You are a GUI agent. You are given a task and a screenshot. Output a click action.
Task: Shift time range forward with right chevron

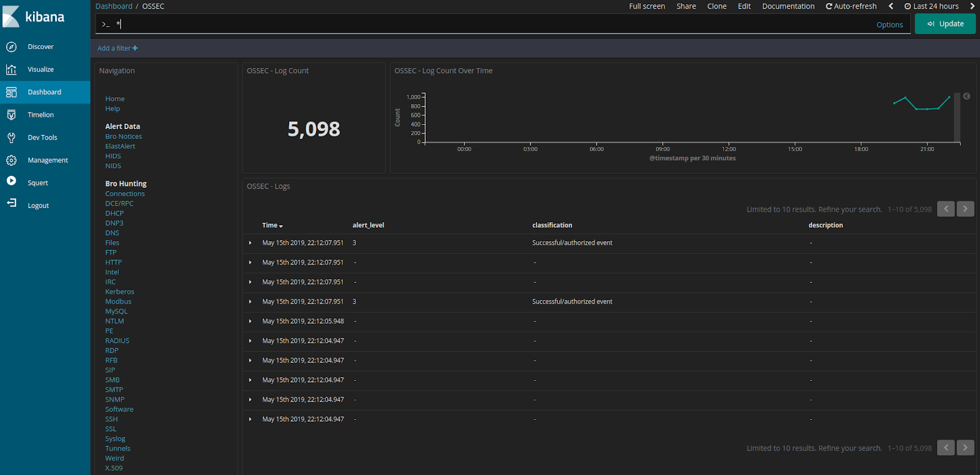[972, 6]
